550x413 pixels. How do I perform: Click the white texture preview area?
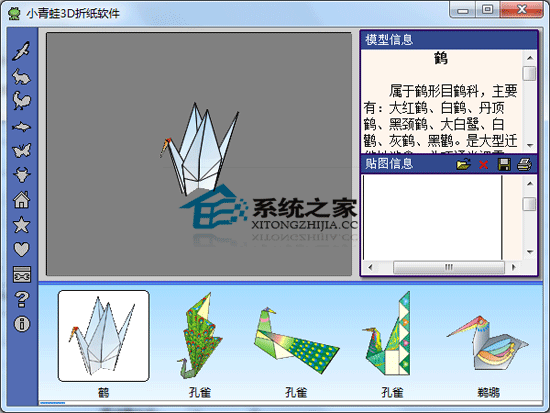click(433, 218)
